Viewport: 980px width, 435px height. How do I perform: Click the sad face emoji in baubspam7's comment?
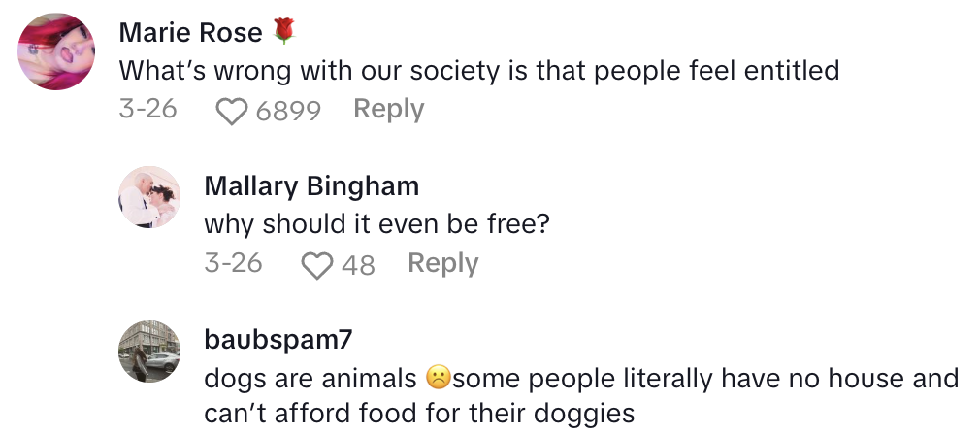439,378
